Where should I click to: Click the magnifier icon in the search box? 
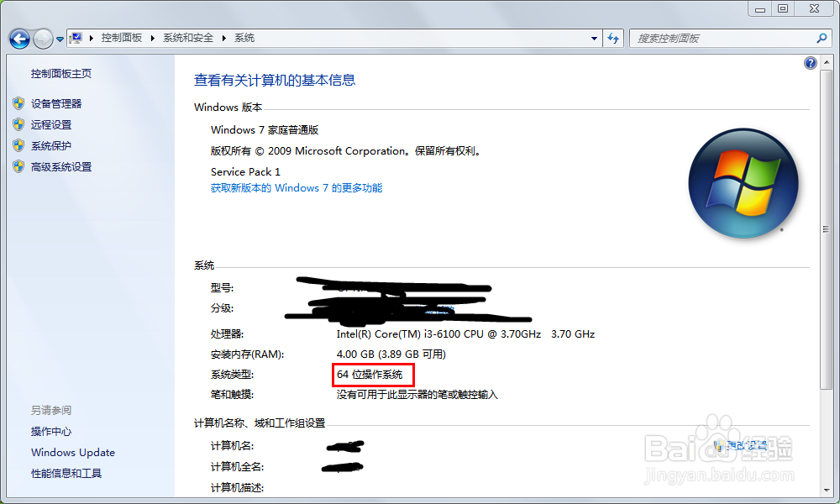pos(820,38)
